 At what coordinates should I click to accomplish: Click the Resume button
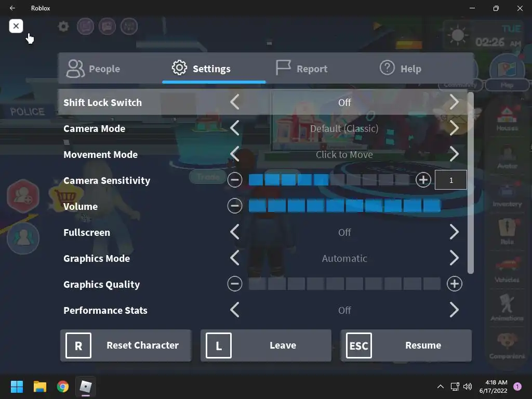coord(406,345)
